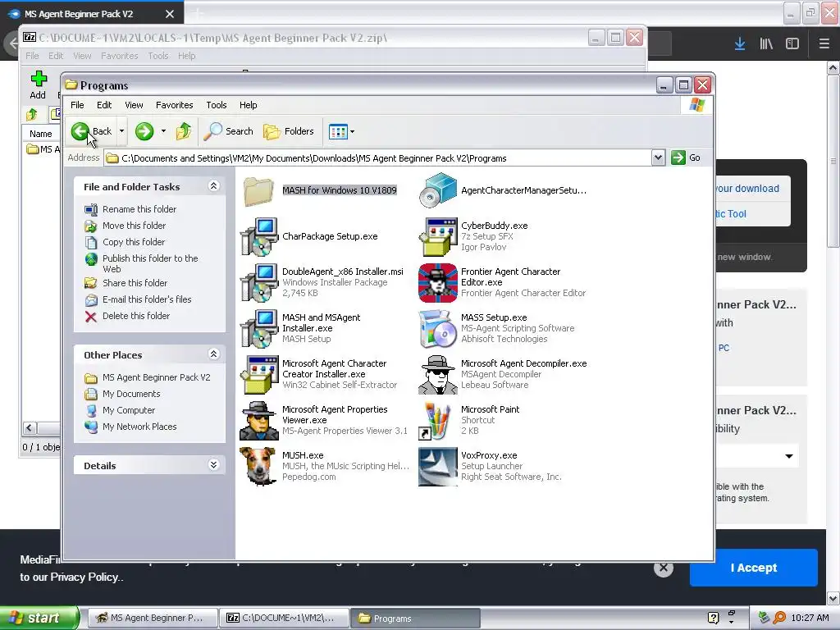The image size is (840, 630).
Task: Click browser scrollbar down arrow
Action: tap(833, 598)
